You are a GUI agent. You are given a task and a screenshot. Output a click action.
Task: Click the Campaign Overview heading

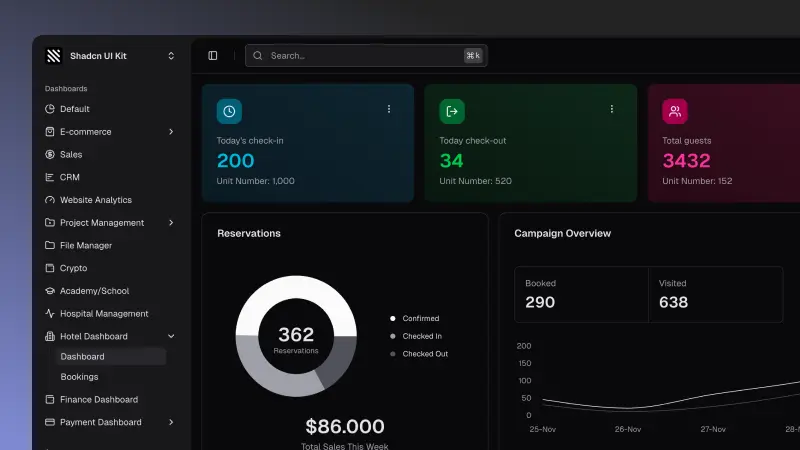coord(562,233)
